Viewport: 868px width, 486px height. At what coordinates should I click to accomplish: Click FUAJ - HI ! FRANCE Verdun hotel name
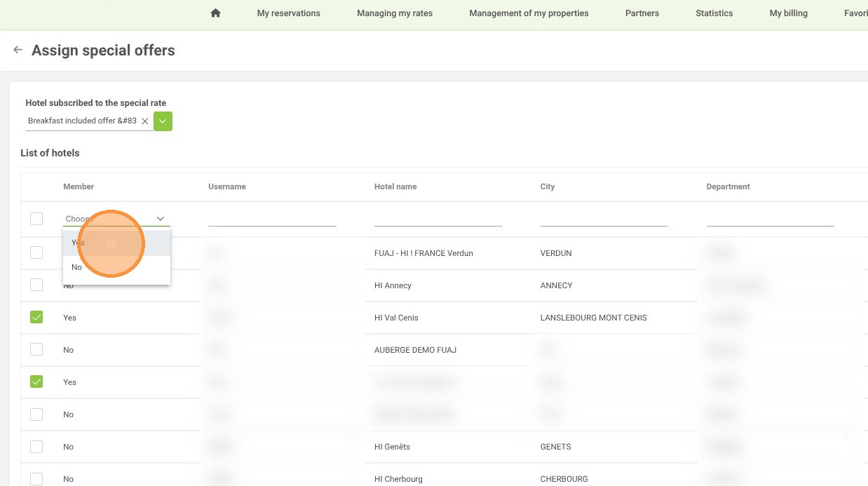[x=423, y=253]
